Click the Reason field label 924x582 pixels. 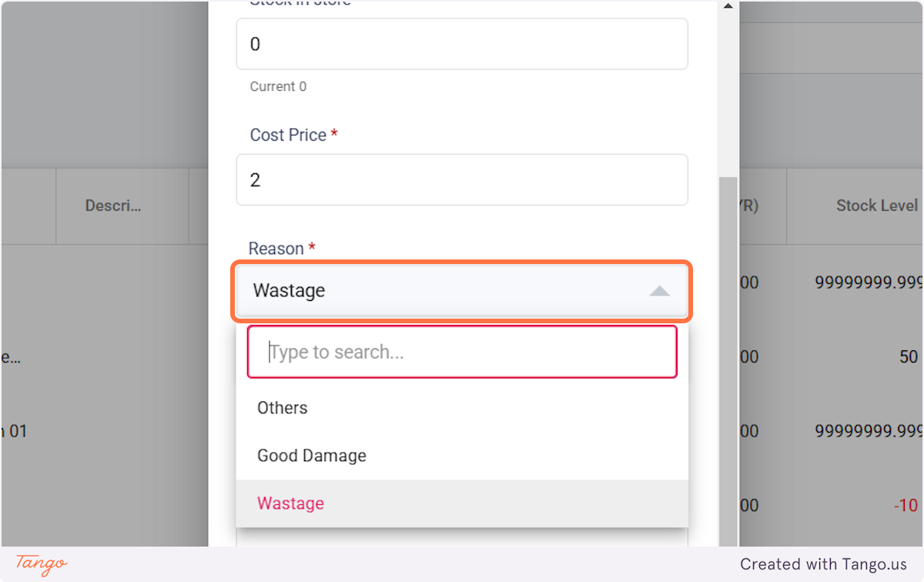click(276, 249)
